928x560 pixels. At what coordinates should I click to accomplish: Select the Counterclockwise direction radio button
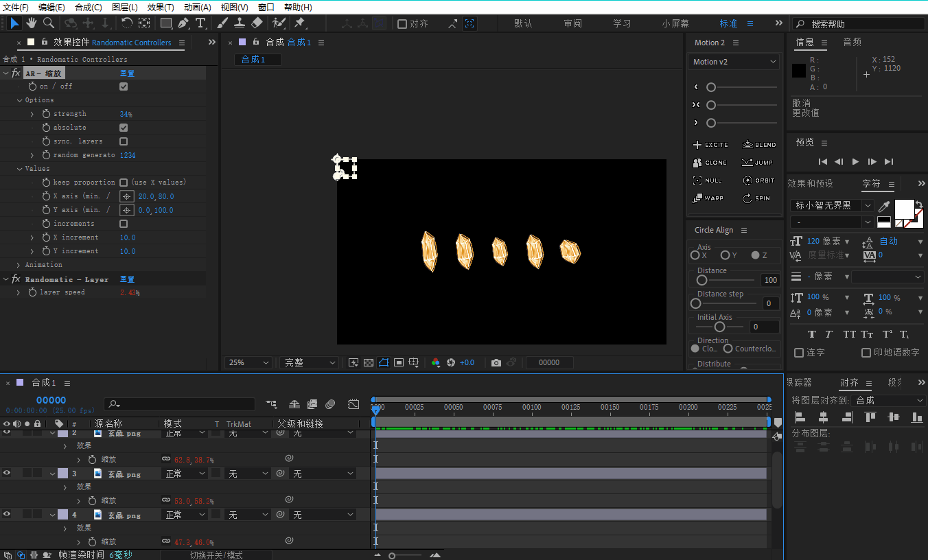pos(728,349)
